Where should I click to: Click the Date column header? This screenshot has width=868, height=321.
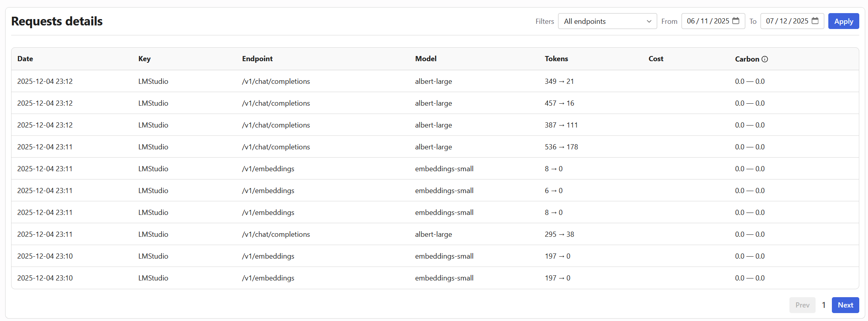[x=25, y=59]
